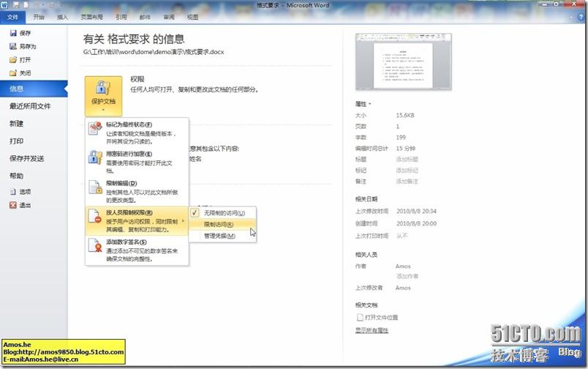588x369 pixels.
Task: Click the 添加标题 field
Action: 407,160
